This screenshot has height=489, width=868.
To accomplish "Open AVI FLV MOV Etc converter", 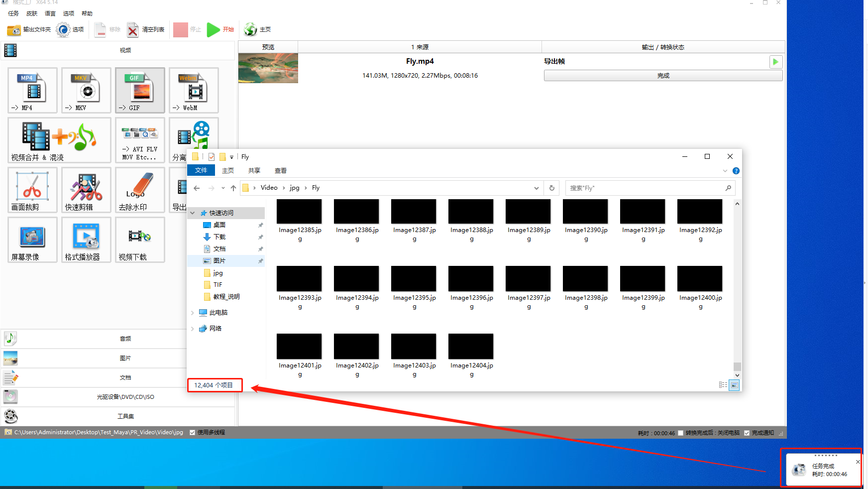I will point(140,140).
